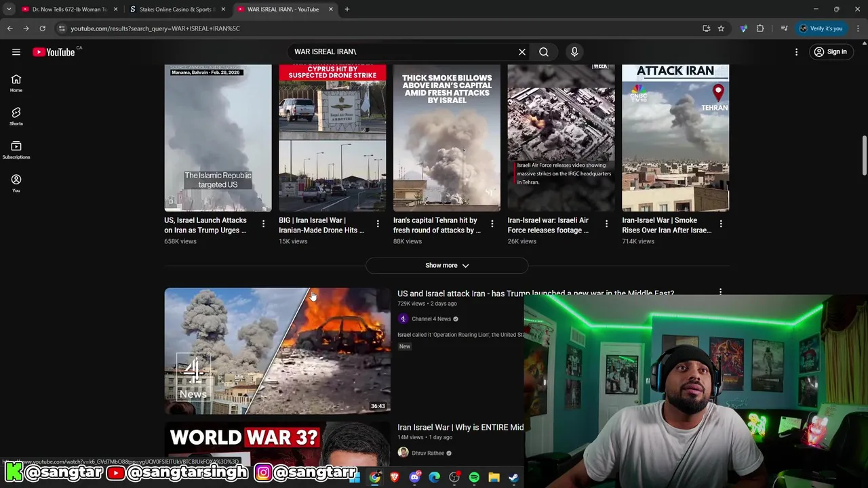Screen dimensions: 868x488
Task: Open the YouTube hamburger guide menu
Action: [x=16, y=52]
